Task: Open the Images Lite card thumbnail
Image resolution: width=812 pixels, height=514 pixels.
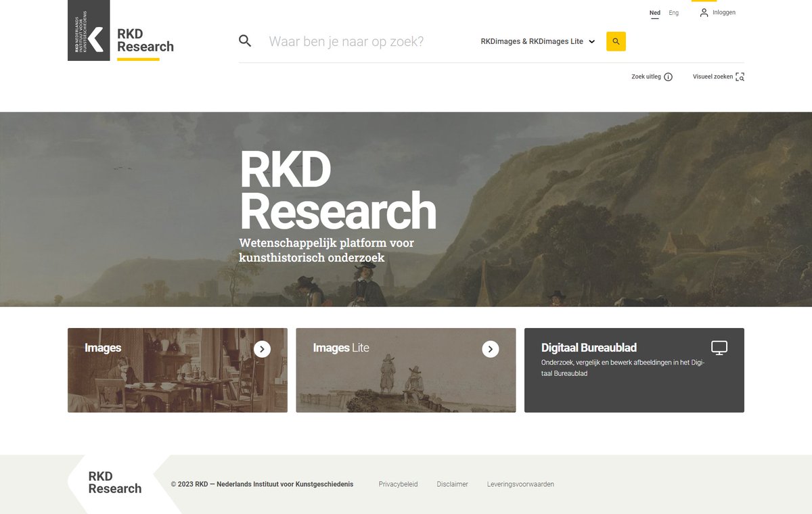Action: pyautogui.click(x=406, y=370)
